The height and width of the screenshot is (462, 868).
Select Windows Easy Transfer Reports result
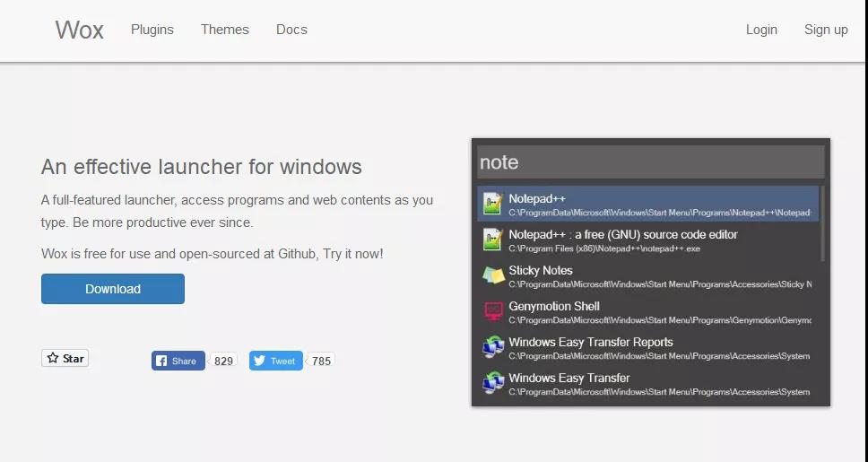point(647,348)
